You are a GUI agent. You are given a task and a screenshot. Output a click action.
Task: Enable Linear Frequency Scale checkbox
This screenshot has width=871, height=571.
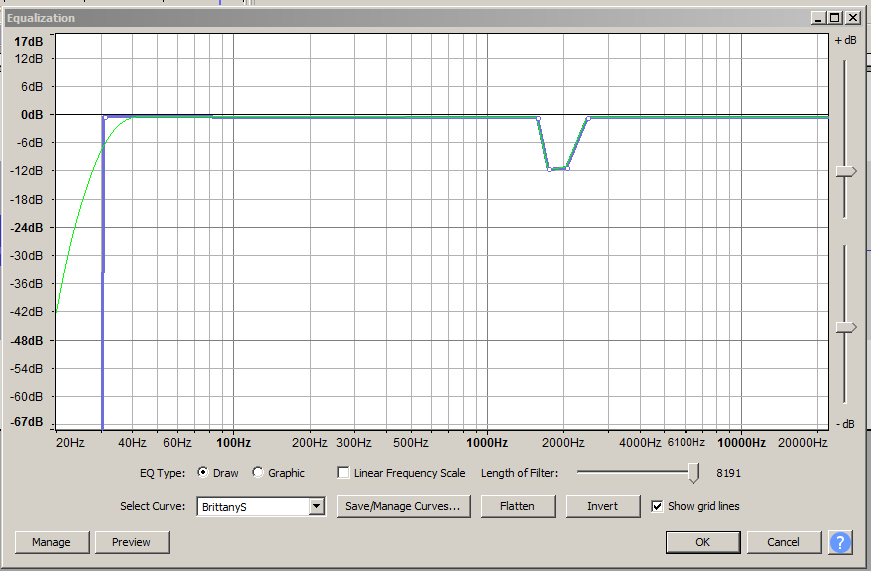[x=344, y=473]
